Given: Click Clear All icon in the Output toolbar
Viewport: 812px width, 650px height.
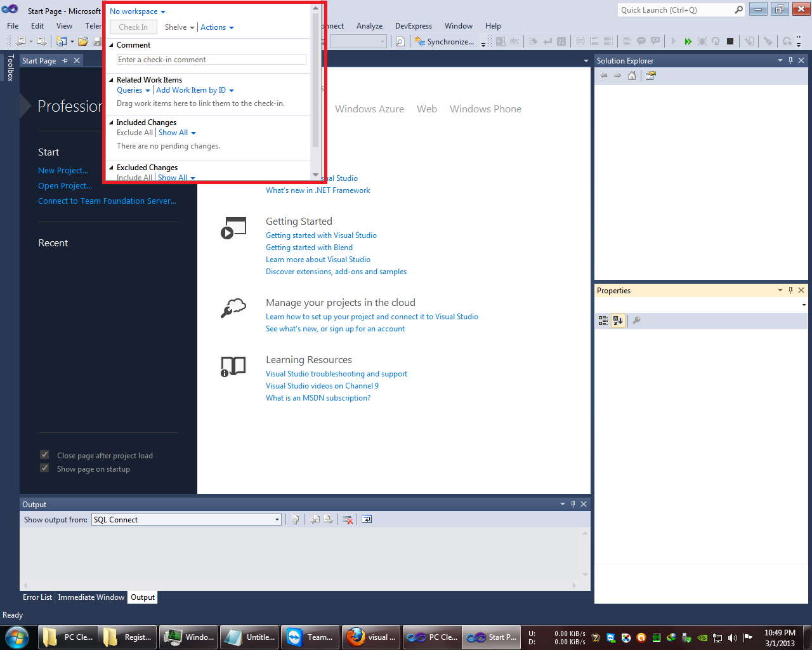Looking at the screenshot, I should point(348,519).
